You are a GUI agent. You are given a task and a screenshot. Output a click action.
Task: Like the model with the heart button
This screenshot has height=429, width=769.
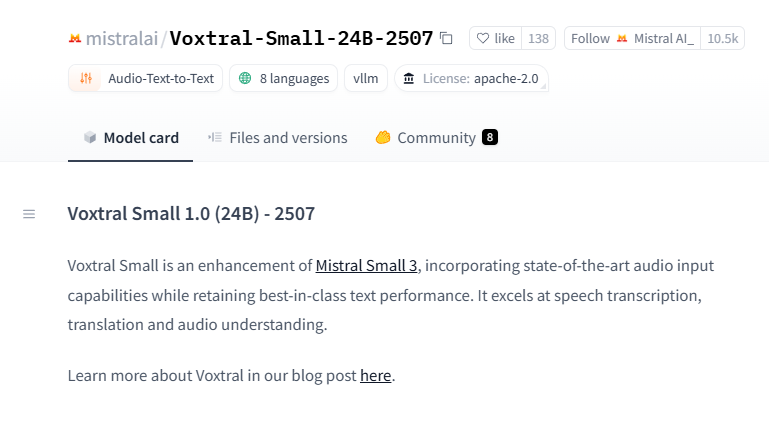tap(495, 38)
